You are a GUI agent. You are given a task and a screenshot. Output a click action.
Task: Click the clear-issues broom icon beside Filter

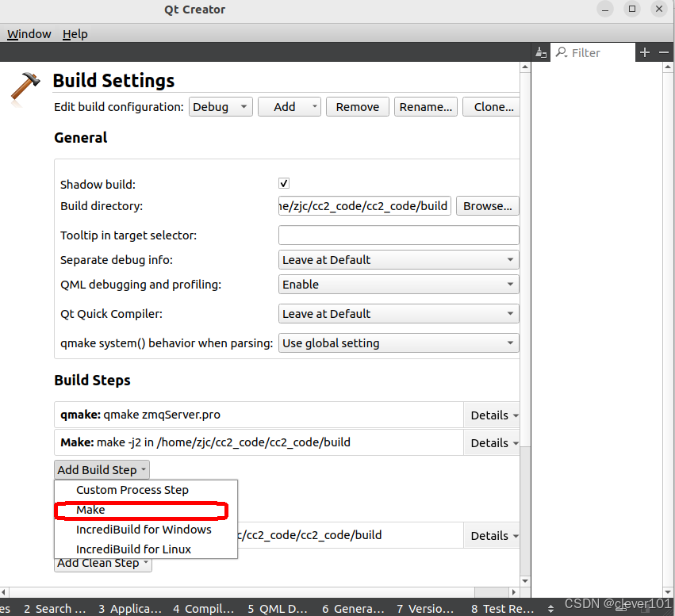541,52
